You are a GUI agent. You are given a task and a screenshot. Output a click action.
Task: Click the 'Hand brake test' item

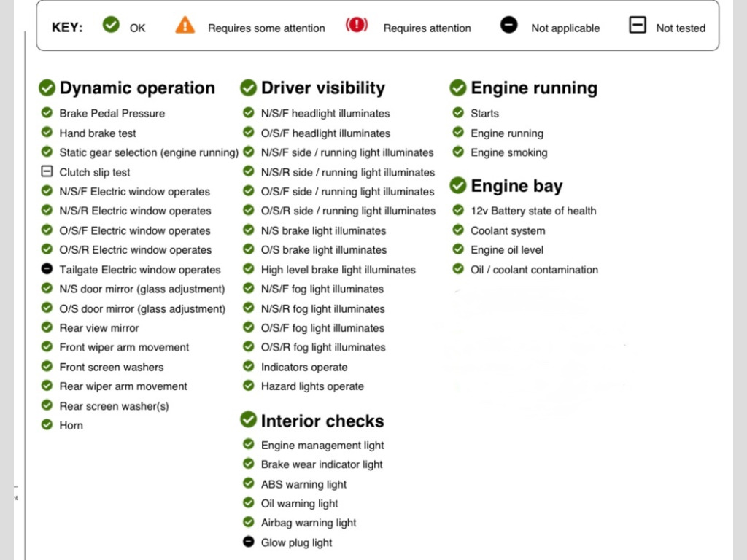(x=98, y=133)
